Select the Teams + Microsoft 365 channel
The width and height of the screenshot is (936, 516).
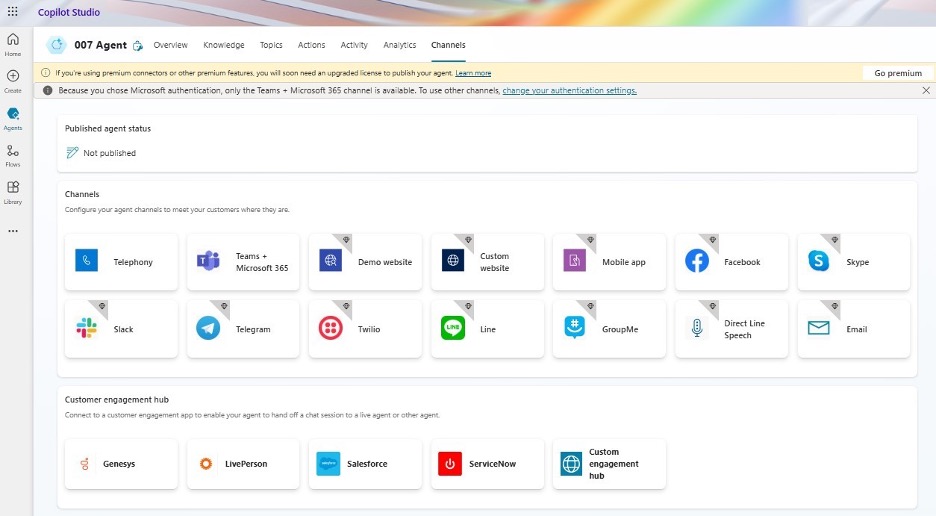pos(243,262)
